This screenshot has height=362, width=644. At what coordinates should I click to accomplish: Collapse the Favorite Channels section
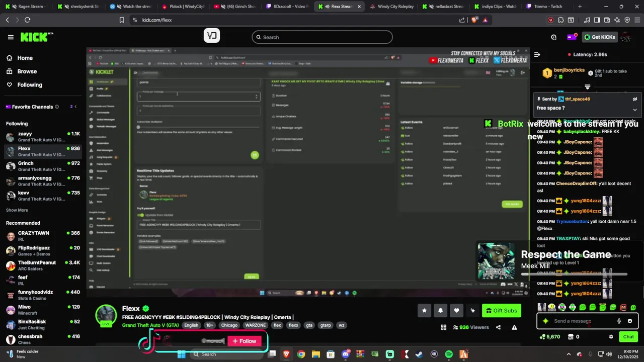(x=75, y=107)
